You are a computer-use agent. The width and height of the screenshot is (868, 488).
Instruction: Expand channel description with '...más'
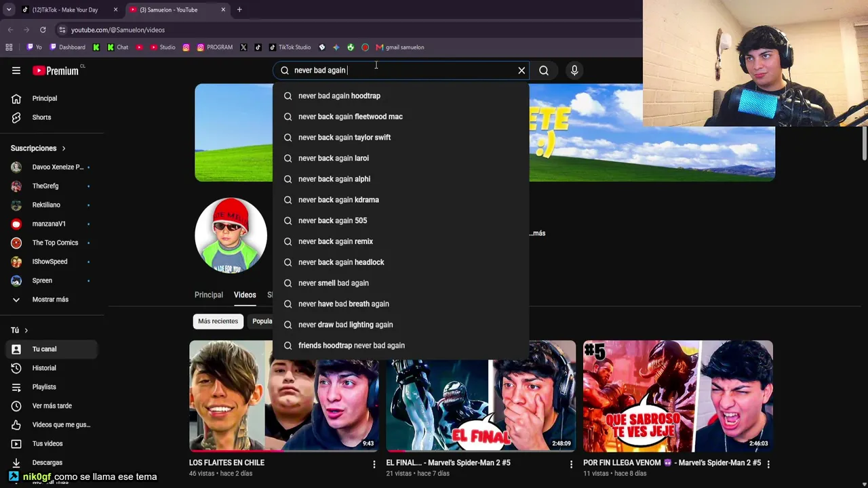click(x=538, y=233)
